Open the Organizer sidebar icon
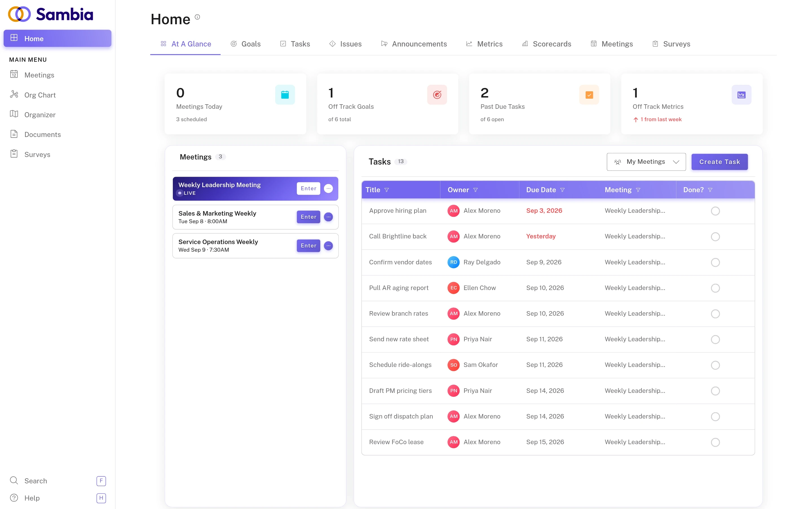Image resolution: width=812 pixels, height=509 pixels. (x=14, y=114)
